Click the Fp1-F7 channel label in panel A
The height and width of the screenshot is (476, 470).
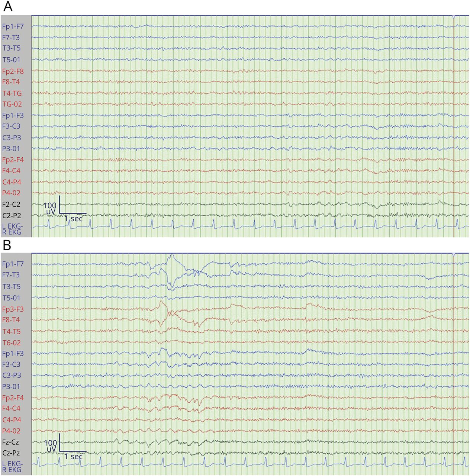click(x=13, y=26)
